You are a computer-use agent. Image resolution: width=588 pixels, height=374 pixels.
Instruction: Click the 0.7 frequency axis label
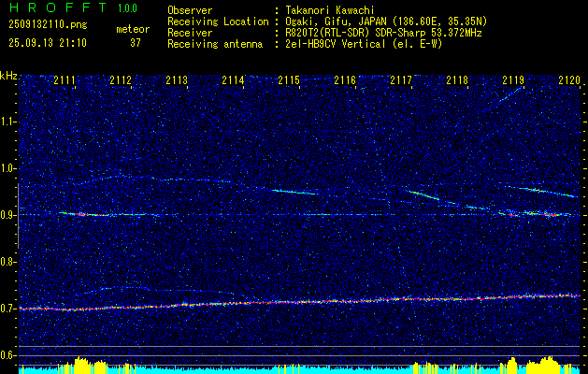pos(9,309)
